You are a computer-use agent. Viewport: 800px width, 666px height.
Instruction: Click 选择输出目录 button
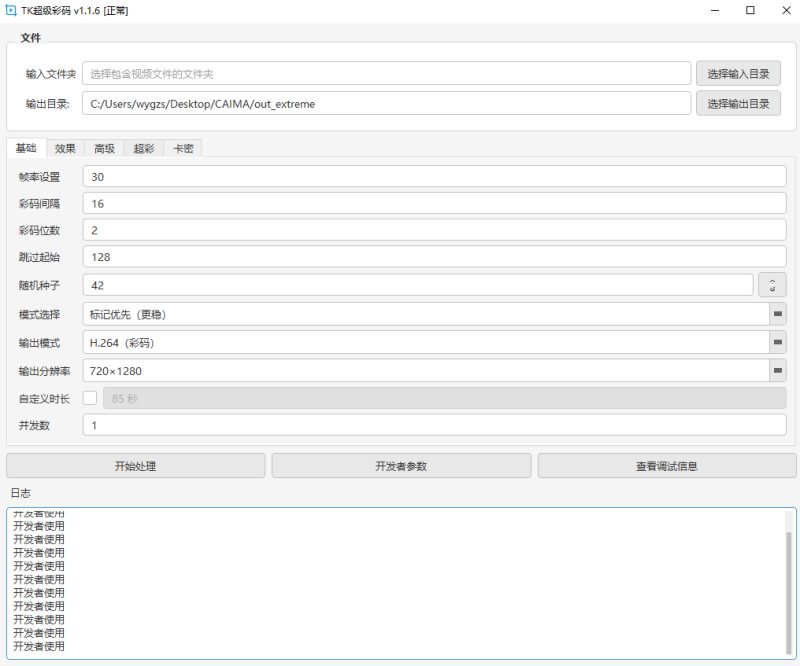[x=738, y=103]
